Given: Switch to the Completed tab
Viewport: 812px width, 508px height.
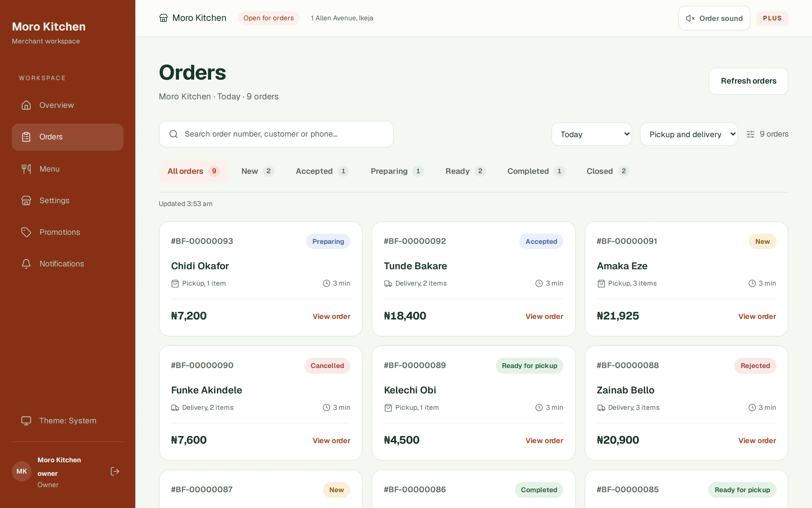Looking at the screenshot, I should [536, 171].
